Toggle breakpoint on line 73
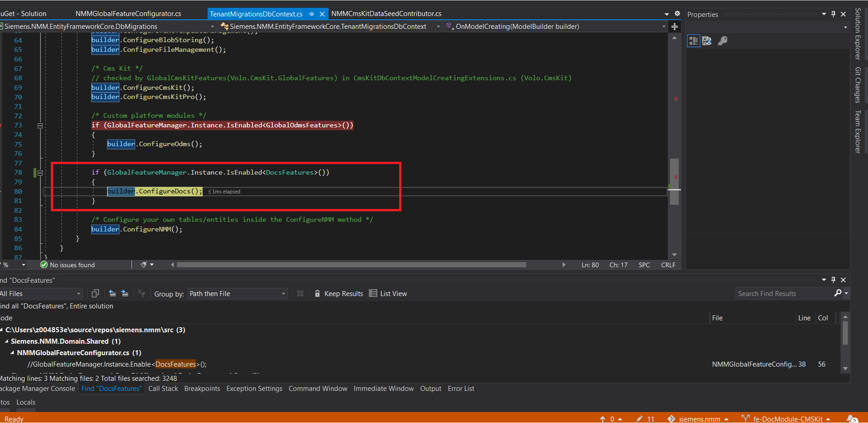Image resolution: width=868 pixels, height=423 pixels. click(x=1, y=125)
